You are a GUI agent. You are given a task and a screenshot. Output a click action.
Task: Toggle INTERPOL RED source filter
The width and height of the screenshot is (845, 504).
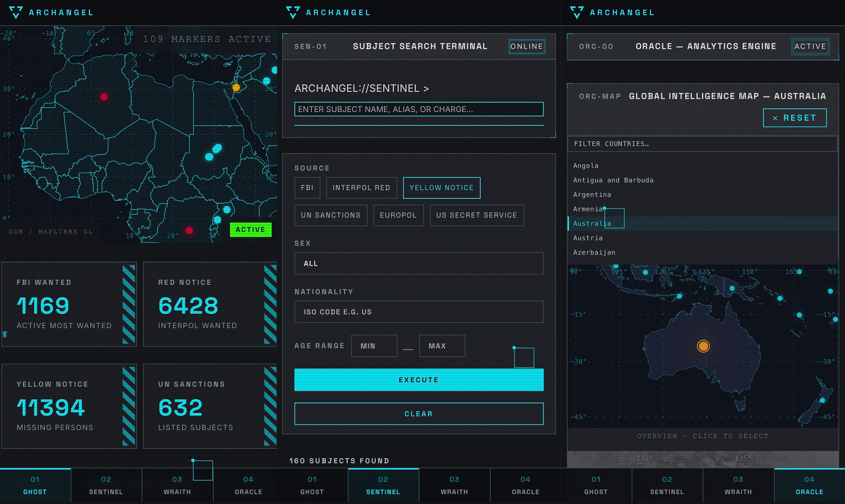[361, 187]
